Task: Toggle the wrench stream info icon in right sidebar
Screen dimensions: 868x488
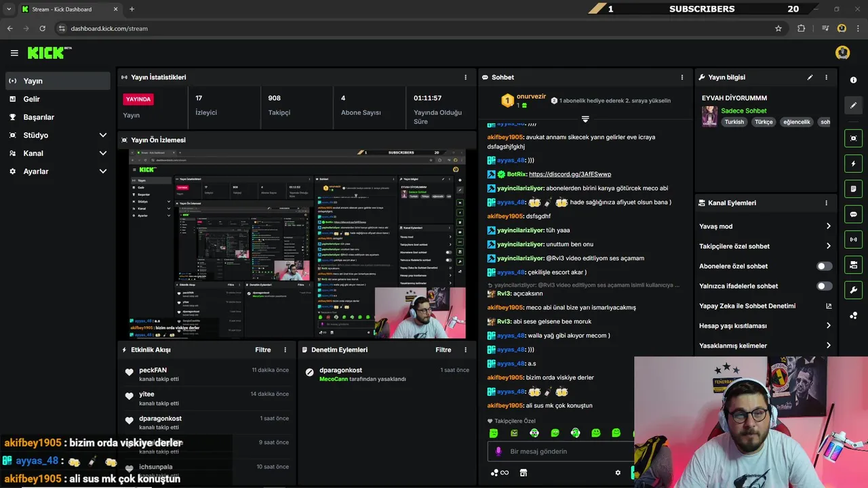Action: [853, 290]
